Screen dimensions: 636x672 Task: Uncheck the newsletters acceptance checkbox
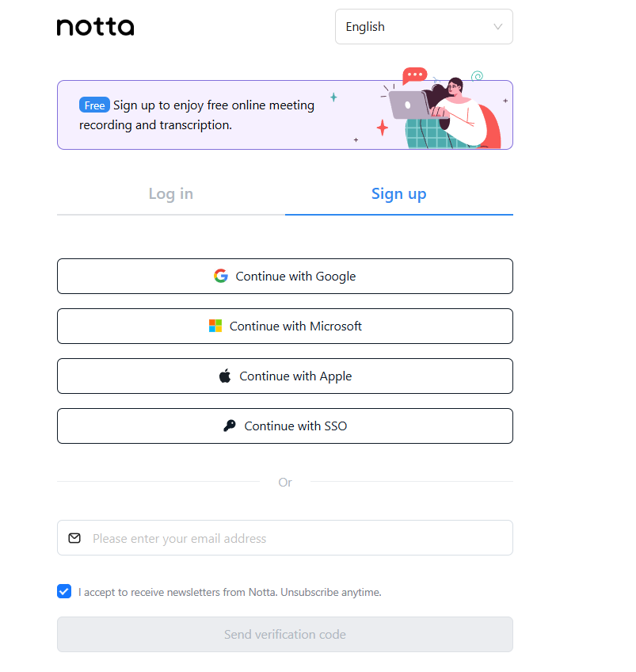click(x=64, y=591)
